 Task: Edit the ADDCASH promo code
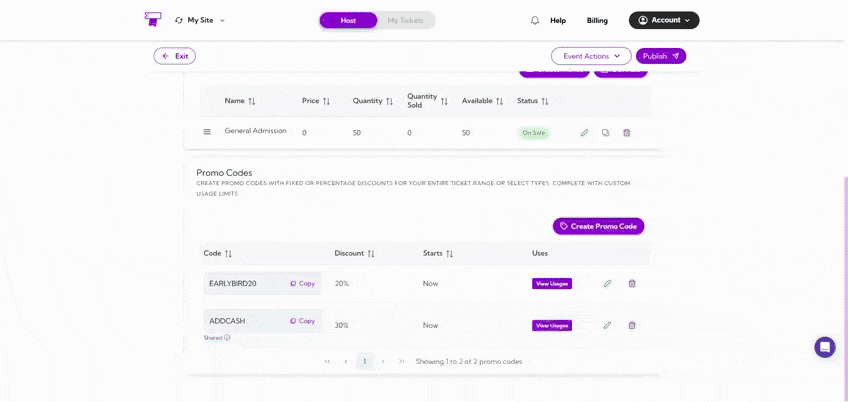[607, 325]
